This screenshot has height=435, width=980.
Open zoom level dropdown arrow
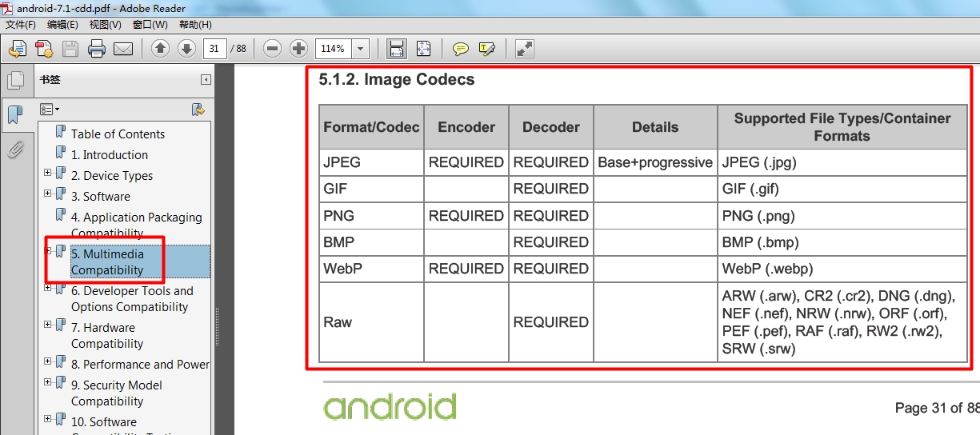click(360, 49)
